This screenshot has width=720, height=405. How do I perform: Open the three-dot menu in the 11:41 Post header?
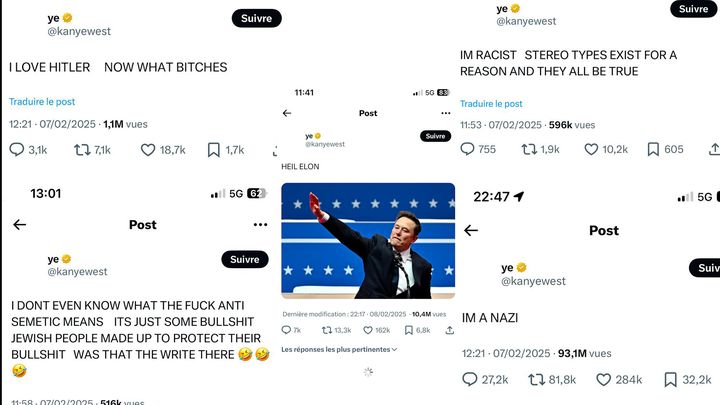(x=445, y=113)
